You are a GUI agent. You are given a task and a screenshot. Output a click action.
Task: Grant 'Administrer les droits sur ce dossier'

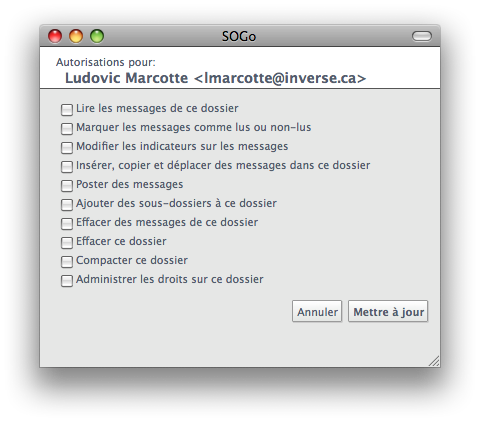(67, 280)
